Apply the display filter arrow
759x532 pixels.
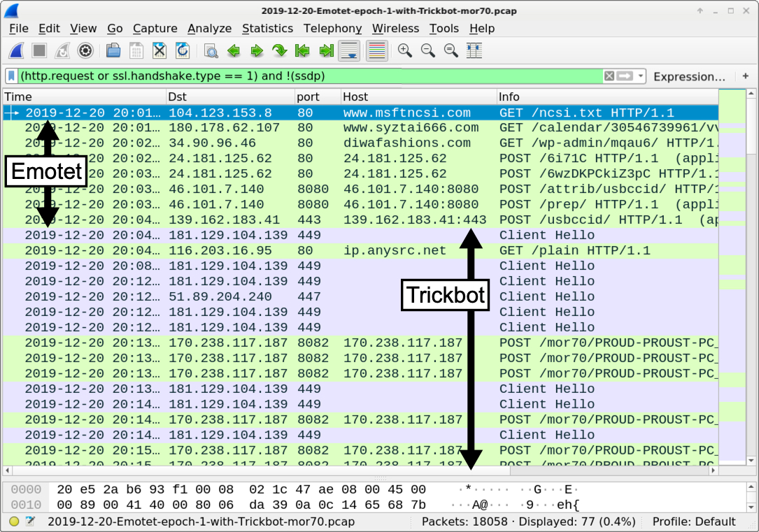coord(625,76)
